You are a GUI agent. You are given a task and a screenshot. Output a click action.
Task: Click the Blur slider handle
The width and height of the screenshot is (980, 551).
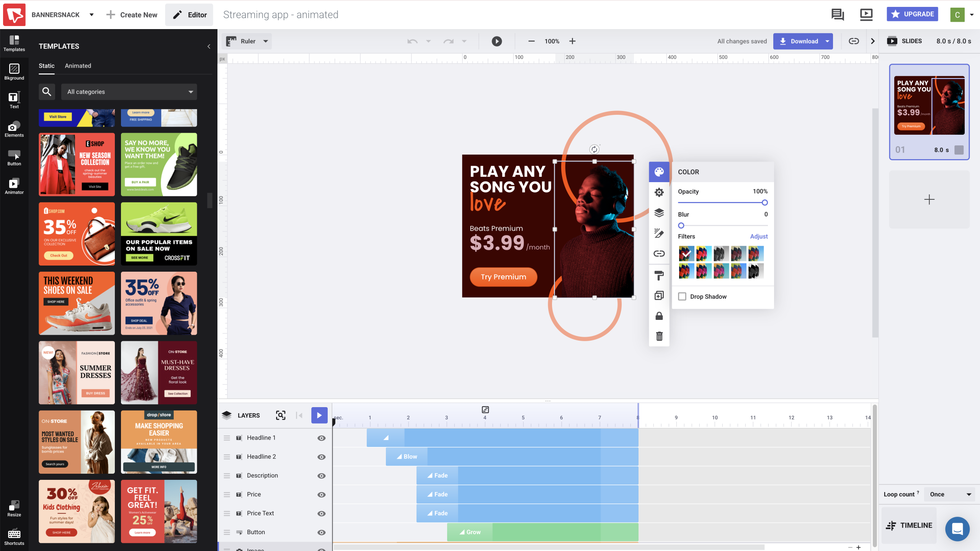681,225
